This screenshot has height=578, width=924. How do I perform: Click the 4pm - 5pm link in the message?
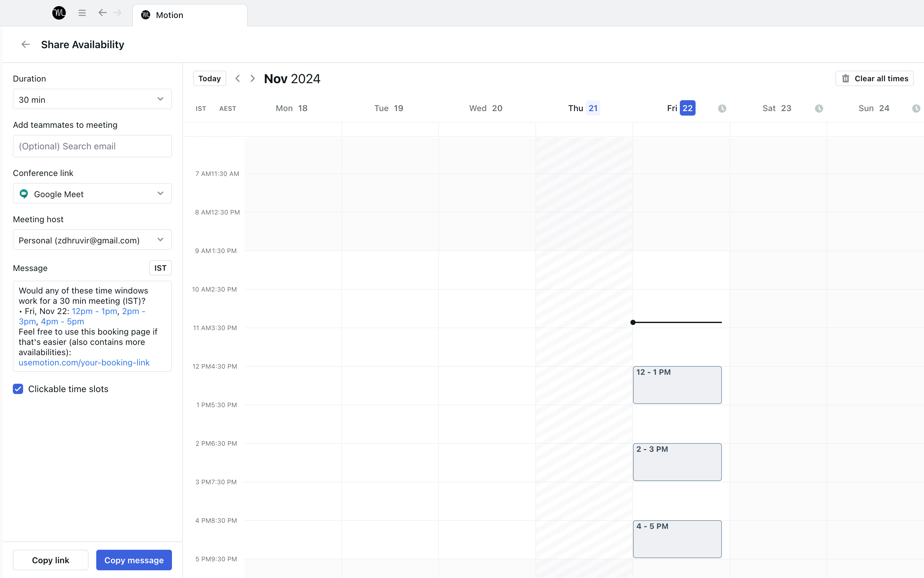tap(62, 321)
